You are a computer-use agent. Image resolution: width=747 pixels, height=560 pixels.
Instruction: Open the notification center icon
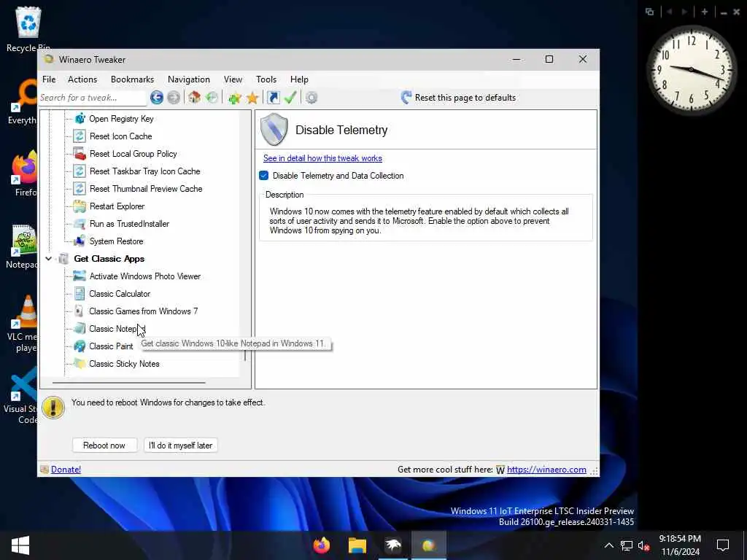coord(723,545)
